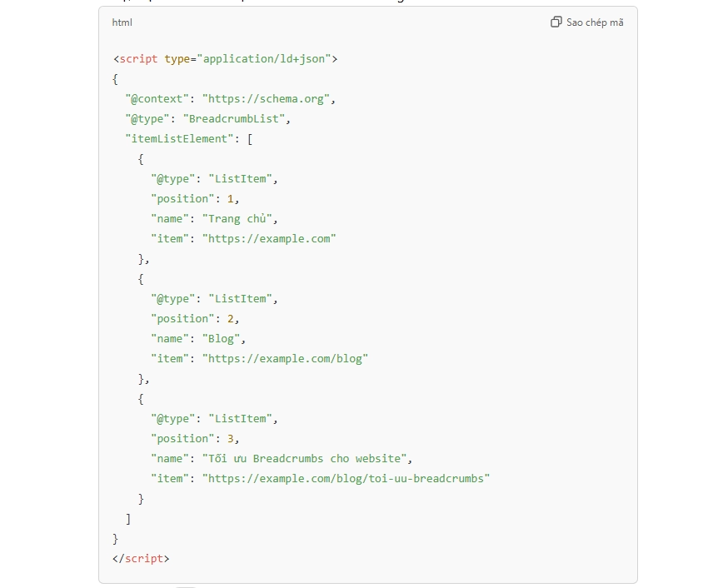Screen dimensions: 703x588
Task: Click the application/ld+json type attribute value
Action: tap(262, 59)
